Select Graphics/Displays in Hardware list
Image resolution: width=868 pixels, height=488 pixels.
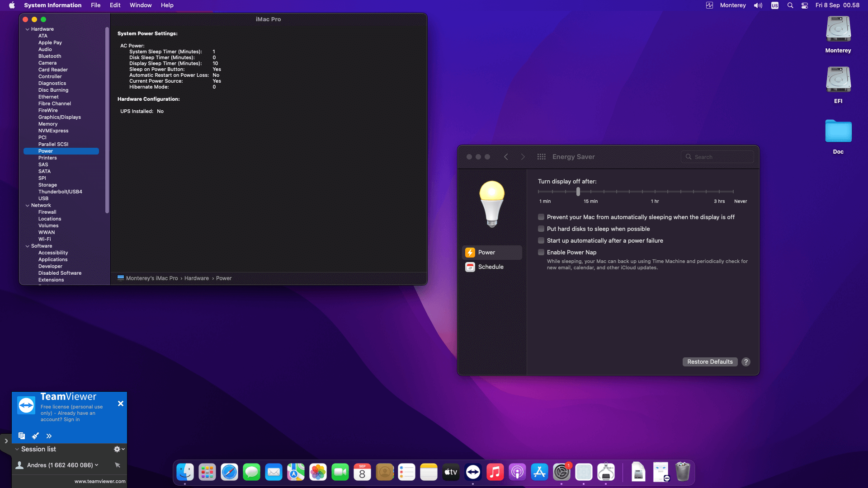click(x=59, y=117)
